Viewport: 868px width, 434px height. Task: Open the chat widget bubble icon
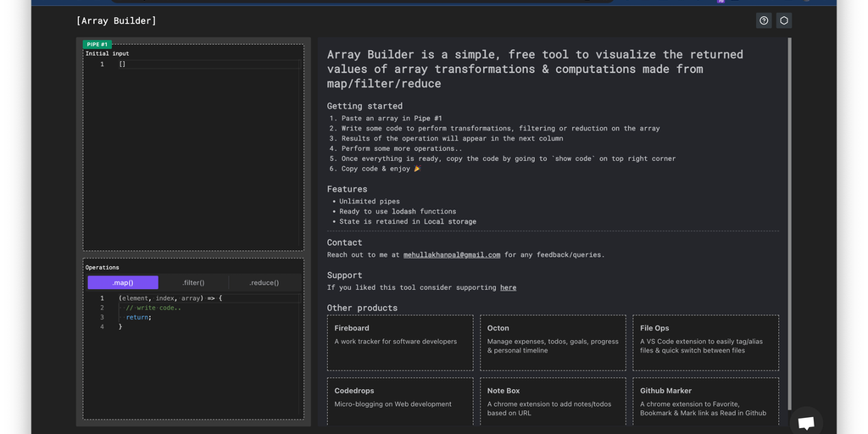806,421
